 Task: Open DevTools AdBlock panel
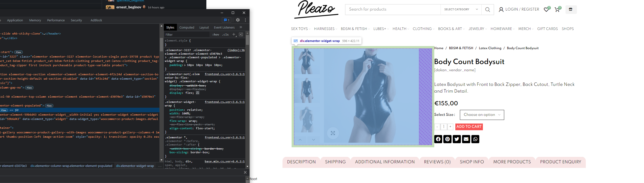pyautogui.click(x=96, y=20)
